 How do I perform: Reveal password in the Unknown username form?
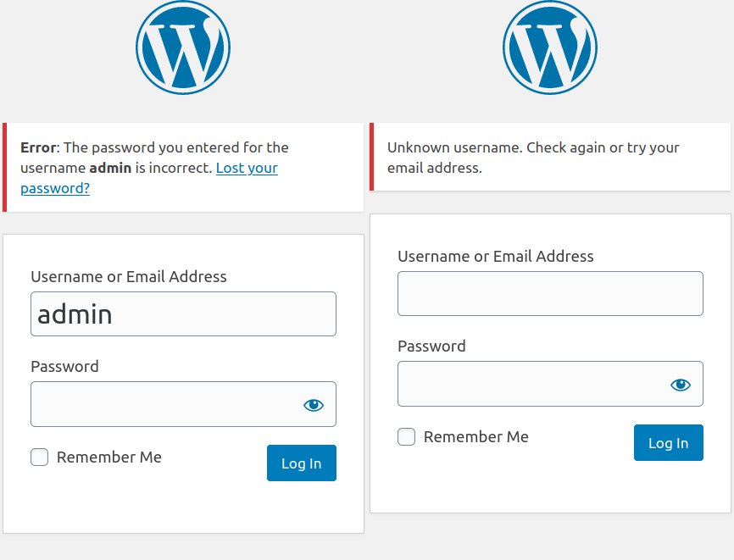click(681, 385)
